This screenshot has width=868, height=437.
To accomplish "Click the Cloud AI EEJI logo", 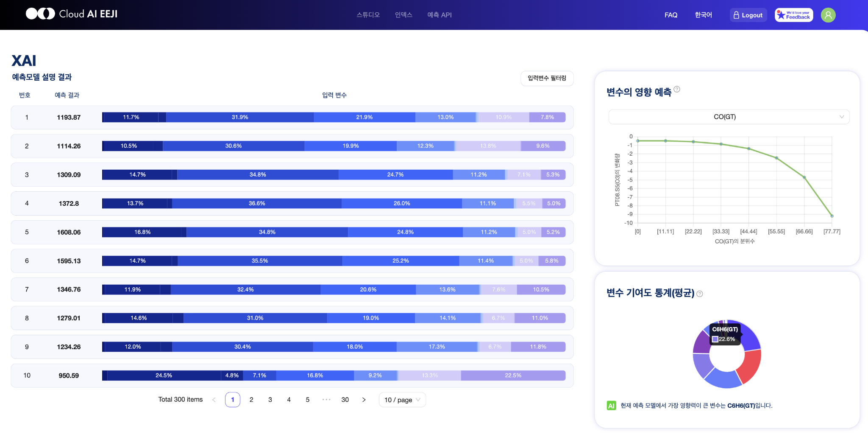I will pos(71,14).
